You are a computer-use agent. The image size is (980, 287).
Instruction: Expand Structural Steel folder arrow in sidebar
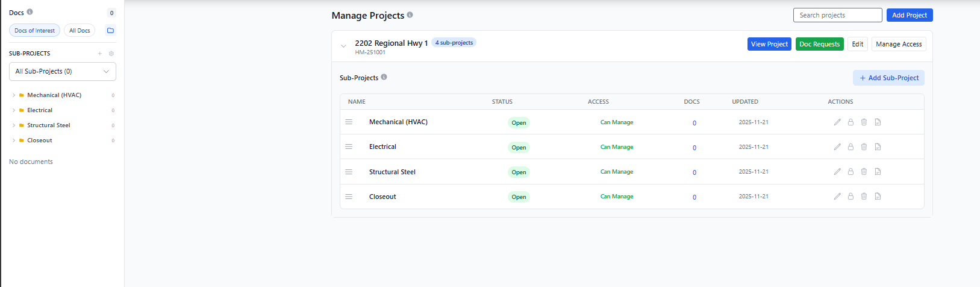(14, 125)
